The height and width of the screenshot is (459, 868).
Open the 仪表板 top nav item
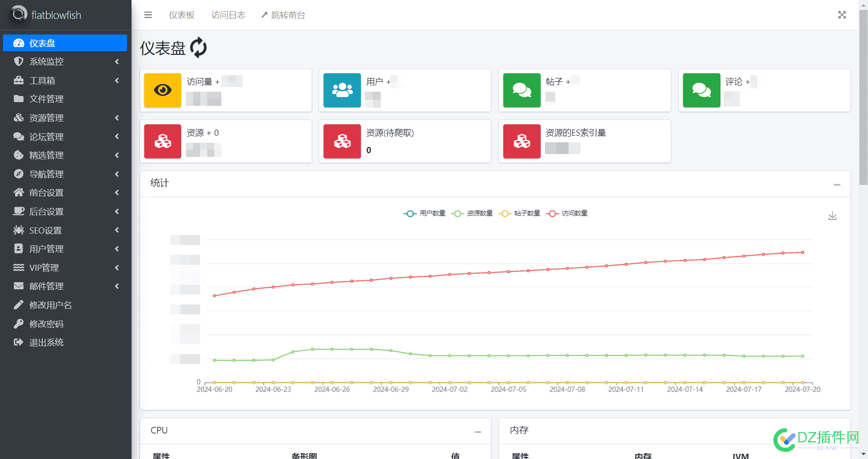click(182, 15)
